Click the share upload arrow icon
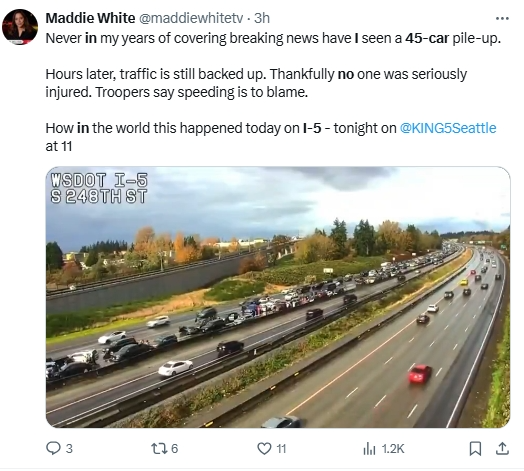The height and width of the screenshot is (471, 524). 502,448
